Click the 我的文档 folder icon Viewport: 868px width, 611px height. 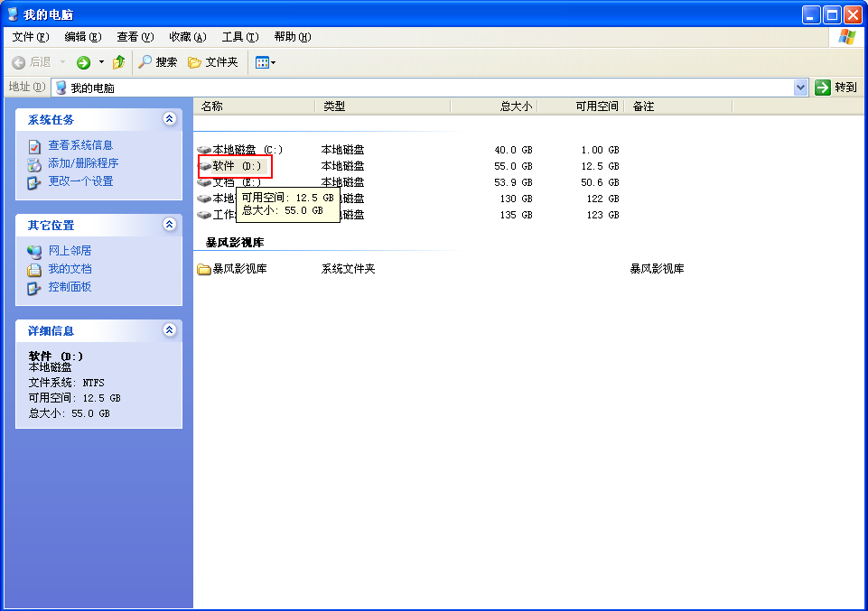(x=34, y=270)
